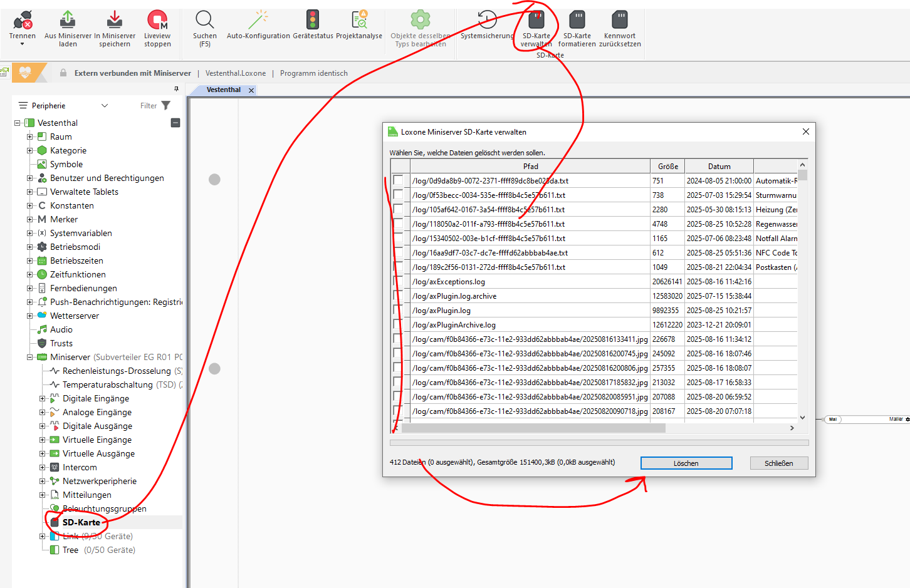Select the Betriebszeiten calendar icon
Image resolution: width=910 pixels, height=588 pixels.
coord(42,260)
